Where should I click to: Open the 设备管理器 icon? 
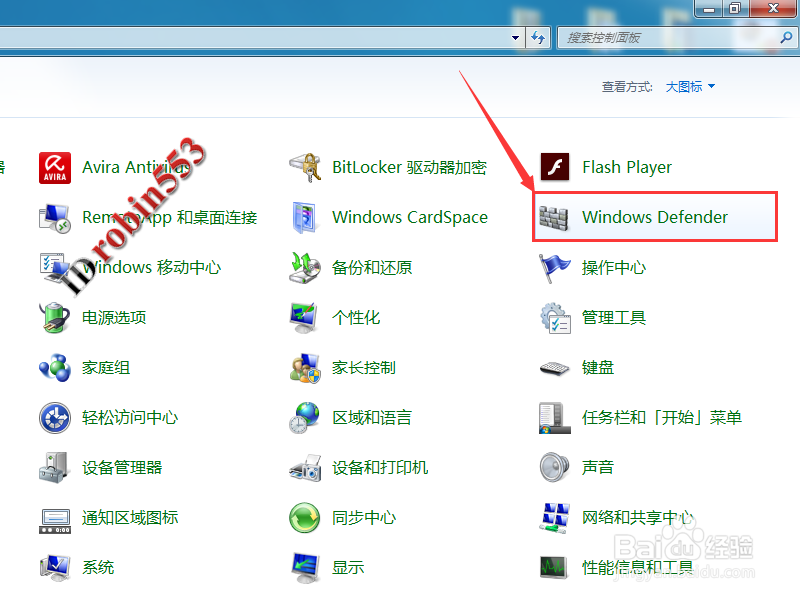pos(54,467)
